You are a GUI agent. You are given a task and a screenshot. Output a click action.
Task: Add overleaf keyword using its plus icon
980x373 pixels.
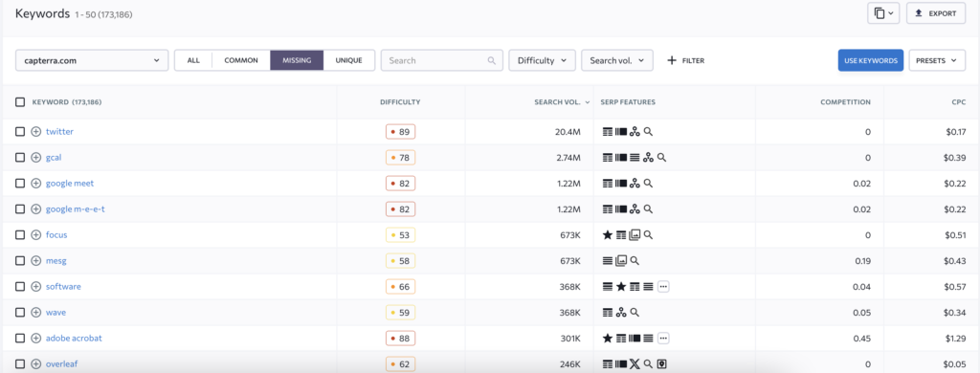click(x=36, y=363)
